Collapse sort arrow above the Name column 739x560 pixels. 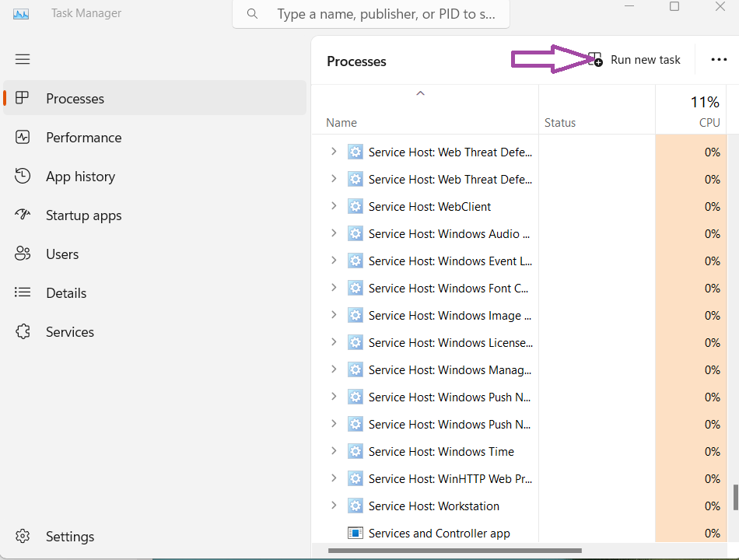tap(420, 93)
